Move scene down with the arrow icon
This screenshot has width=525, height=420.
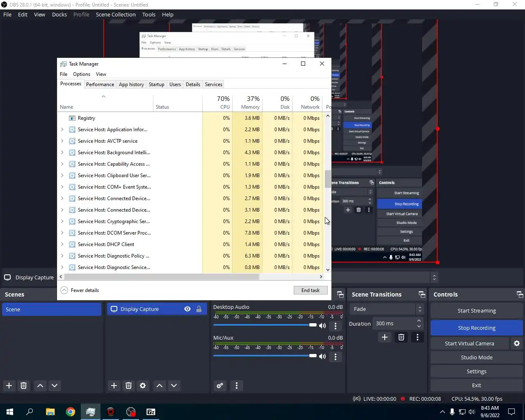coord(55,386)
